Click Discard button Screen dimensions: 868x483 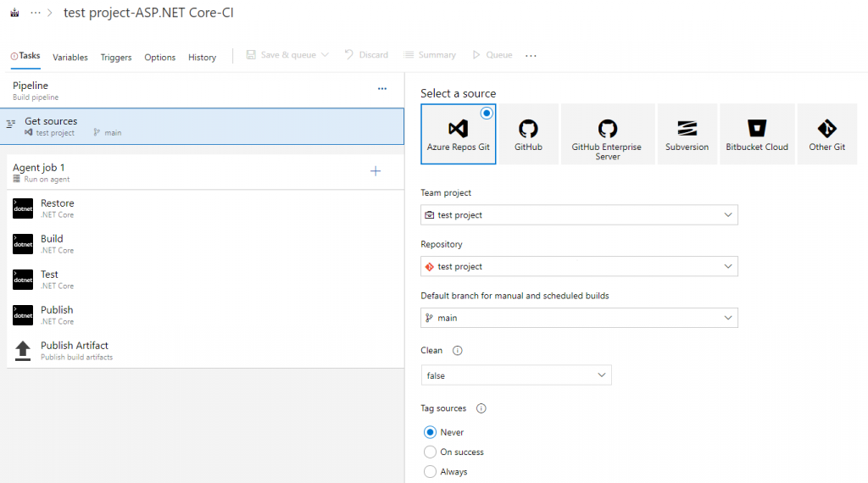366,55
